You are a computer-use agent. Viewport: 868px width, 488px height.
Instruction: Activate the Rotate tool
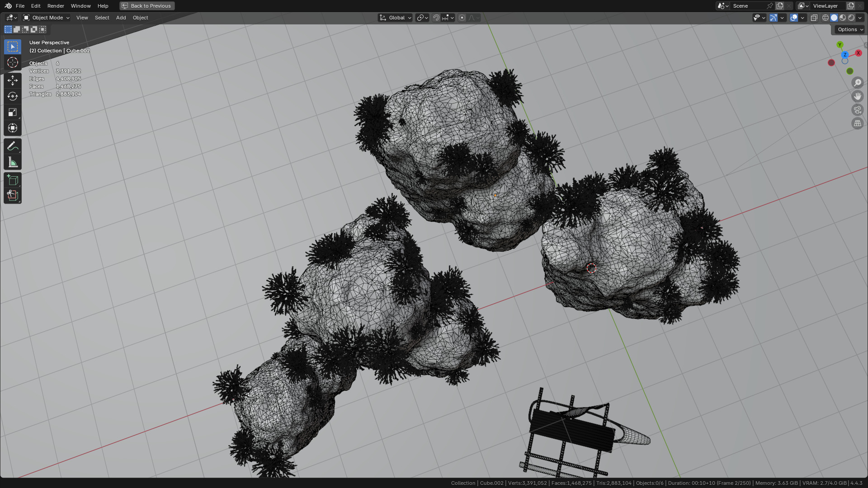[13, 96]
